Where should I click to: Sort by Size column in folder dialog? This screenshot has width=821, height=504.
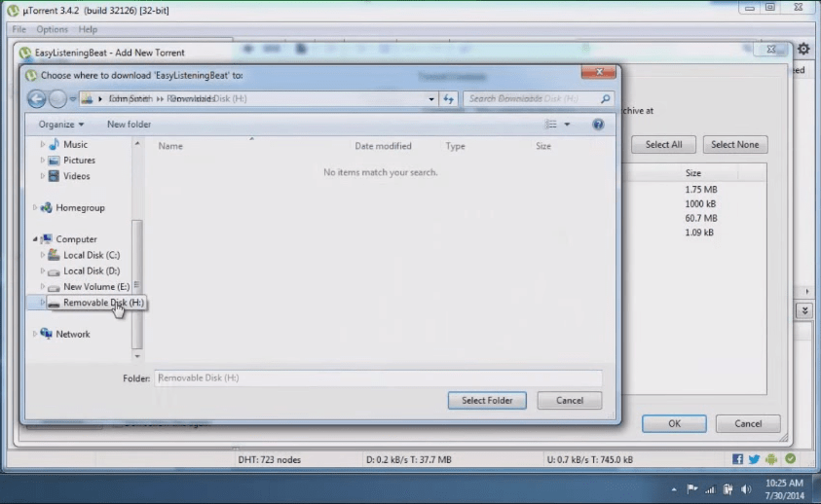[543, 146]
